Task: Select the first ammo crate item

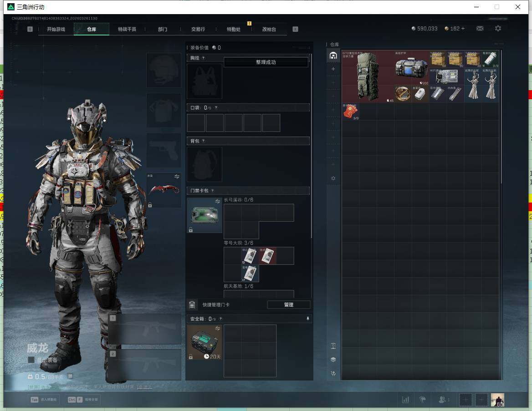Action: 438,59
